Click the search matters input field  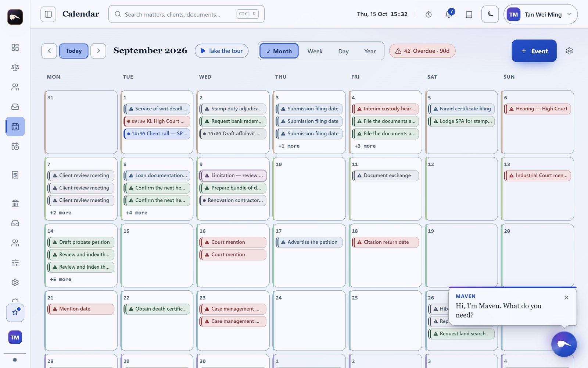(186, 14)
